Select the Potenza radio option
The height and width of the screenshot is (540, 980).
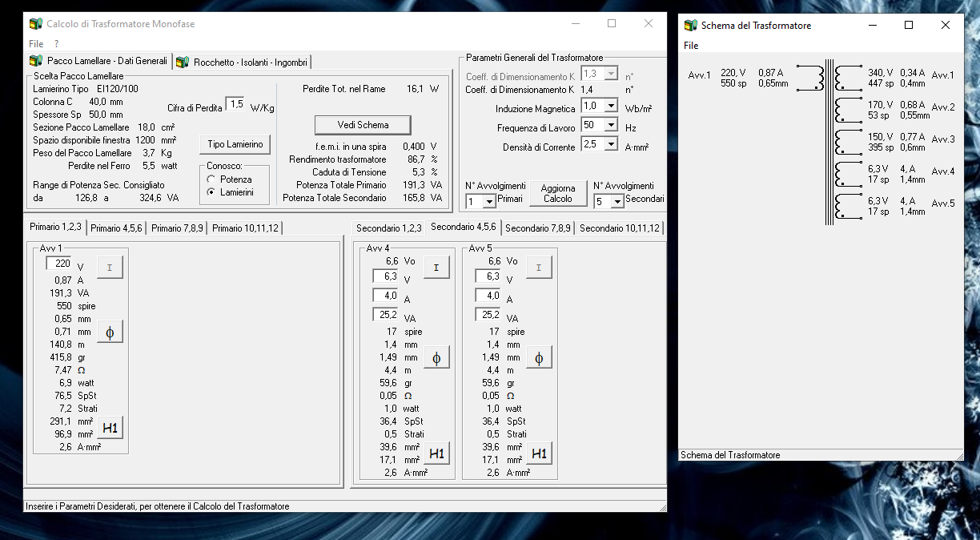pyautogui.click(x=212, y=179)
